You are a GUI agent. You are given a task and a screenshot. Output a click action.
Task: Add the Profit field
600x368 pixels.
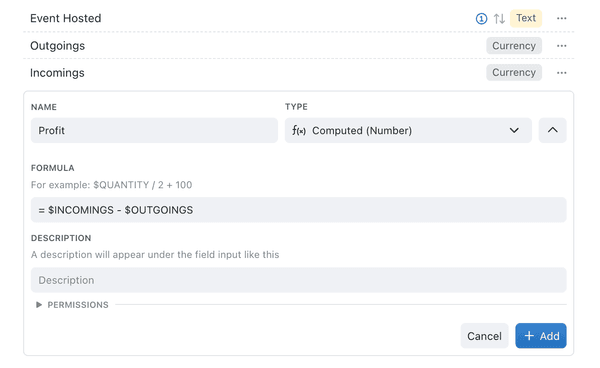pyautogui.click(x=540, y=336)
